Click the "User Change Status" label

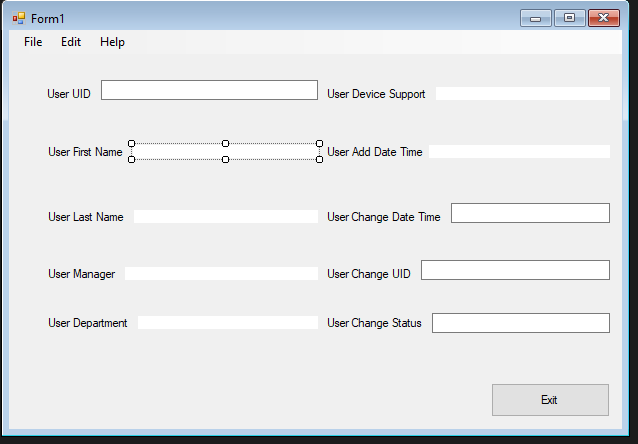374,323
